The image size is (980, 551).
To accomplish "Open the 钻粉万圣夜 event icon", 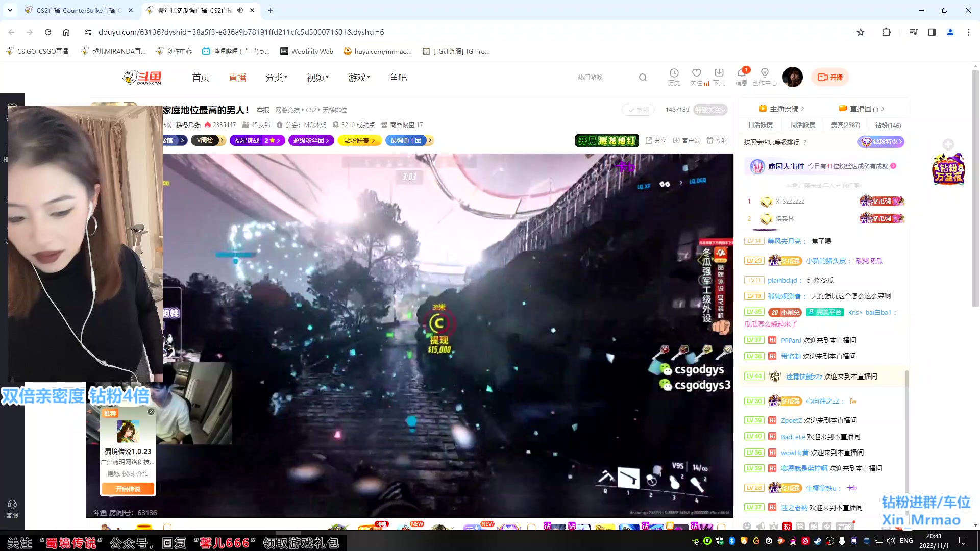I will click(x=948, y=169).
